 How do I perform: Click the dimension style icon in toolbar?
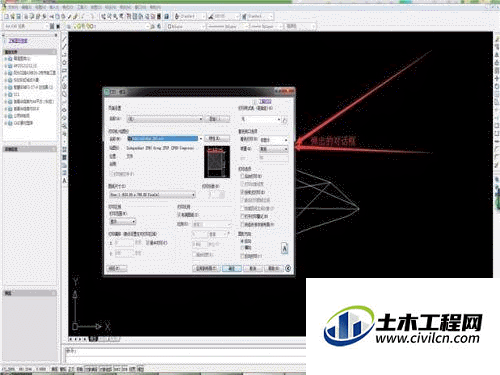211,16
